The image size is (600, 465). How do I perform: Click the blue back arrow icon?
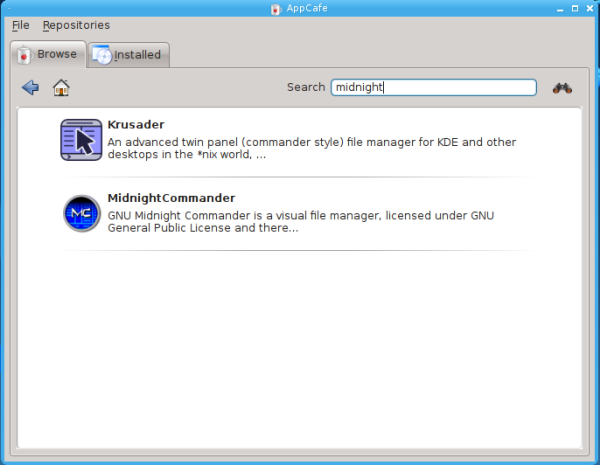click(30, 87)
